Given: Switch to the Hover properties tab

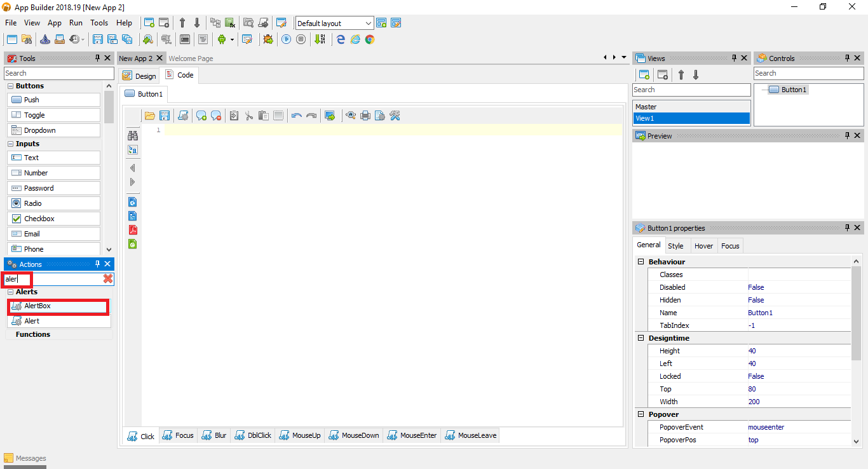Looking at the screenshot, I should pyautogui.click(x=703, y=245).
